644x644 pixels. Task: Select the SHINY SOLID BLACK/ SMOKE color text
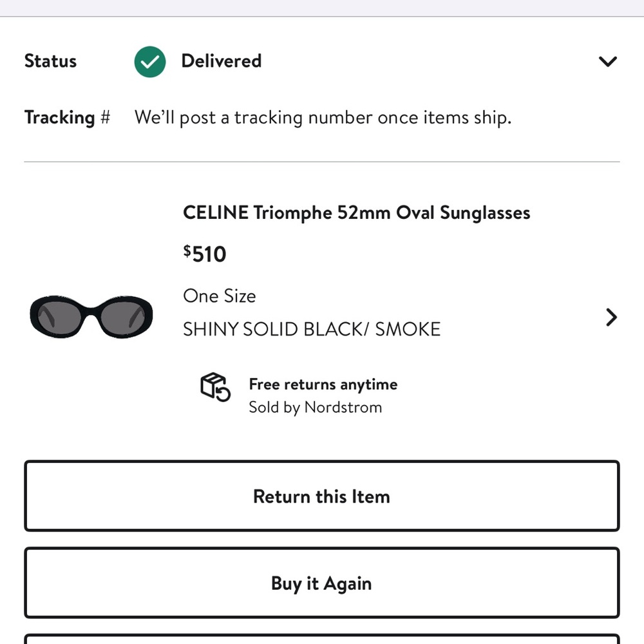(x=311, y=328)
